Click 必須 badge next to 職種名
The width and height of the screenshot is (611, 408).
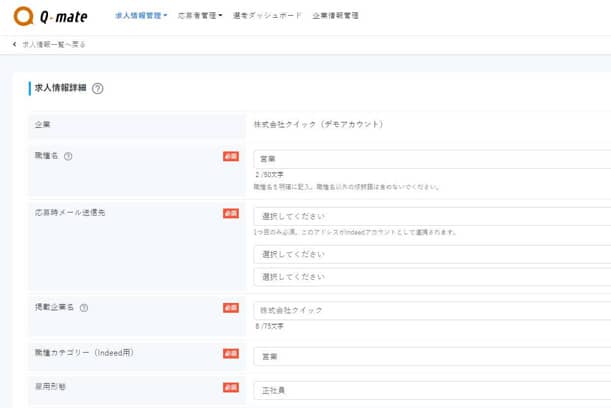[231, 156]
